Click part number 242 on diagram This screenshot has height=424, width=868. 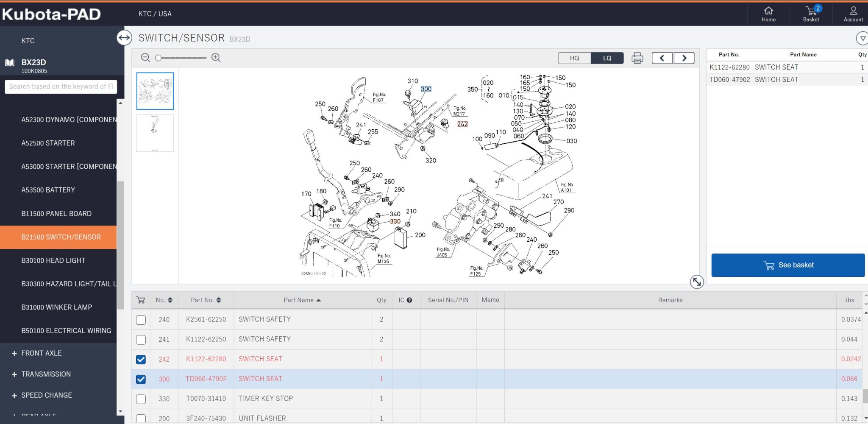[x=462, y=124]
